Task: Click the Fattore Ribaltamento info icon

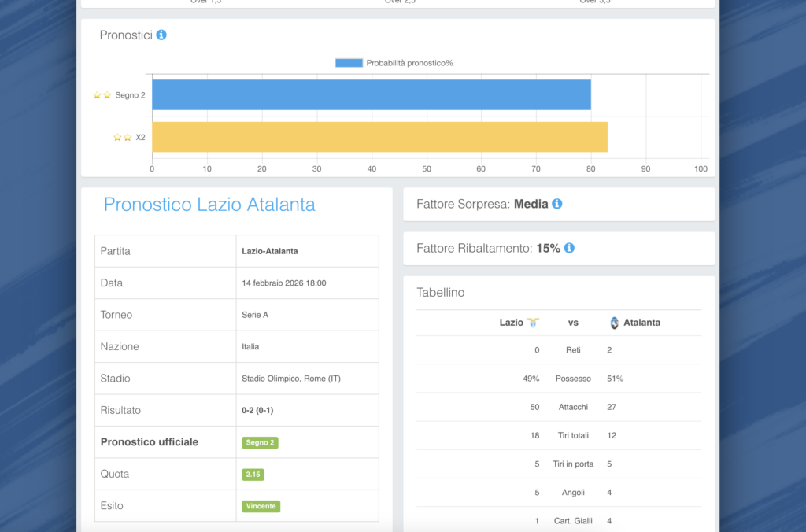Action: tap(569, 248)
